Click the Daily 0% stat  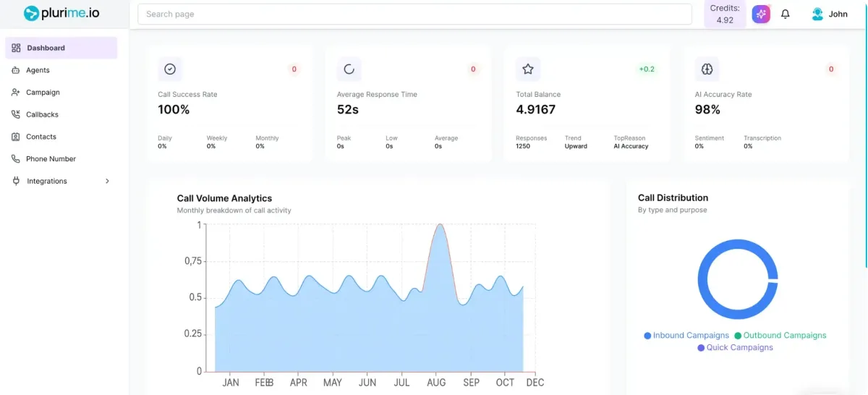(x=165, y=142)
